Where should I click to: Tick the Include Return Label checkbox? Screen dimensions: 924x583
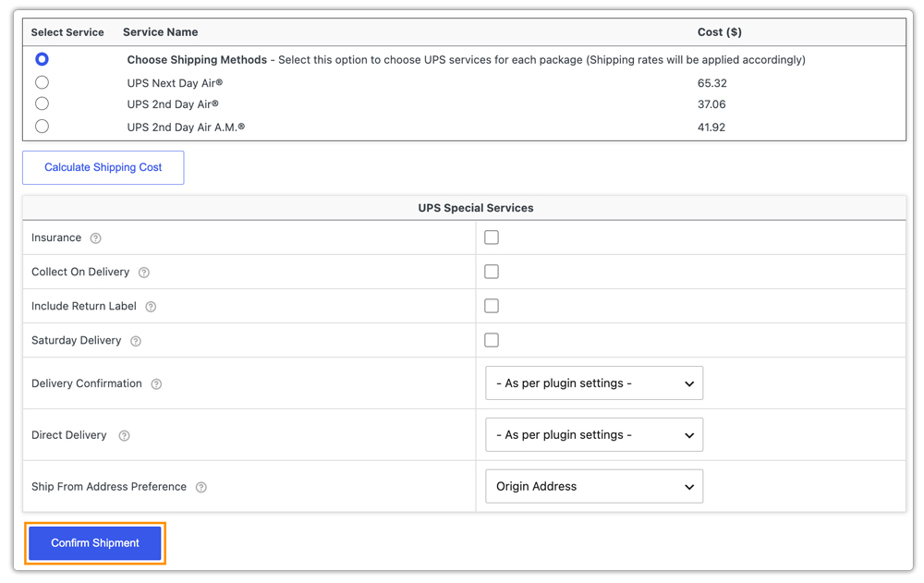coord(492,306)
